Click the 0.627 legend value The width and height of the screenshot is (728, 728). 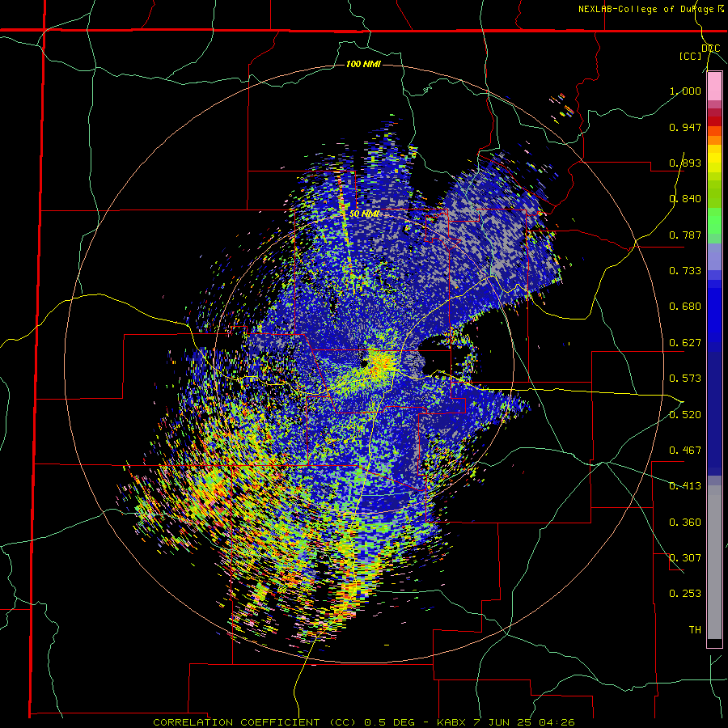tap(685, 343)
